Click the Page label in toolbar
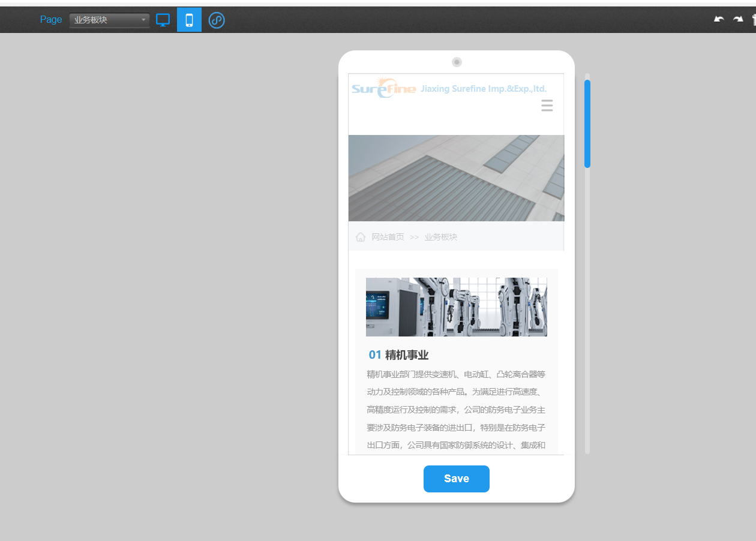This screenshot has width=756, height=541. (x=51, y=20)
